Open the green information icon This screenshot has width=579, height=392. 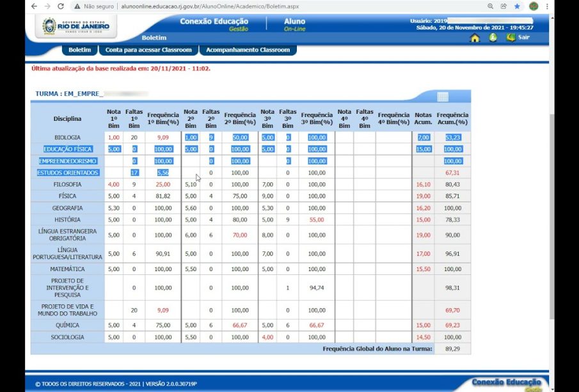[x=493, y=38]
